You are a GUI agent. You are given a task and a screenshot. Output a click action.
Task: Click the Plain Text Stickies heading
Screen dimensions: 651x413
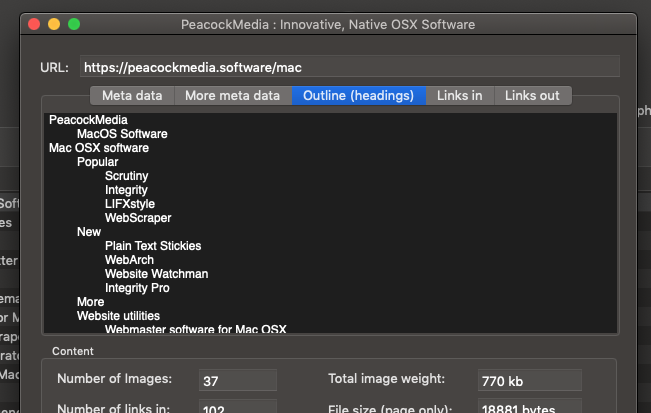(152, 246)
